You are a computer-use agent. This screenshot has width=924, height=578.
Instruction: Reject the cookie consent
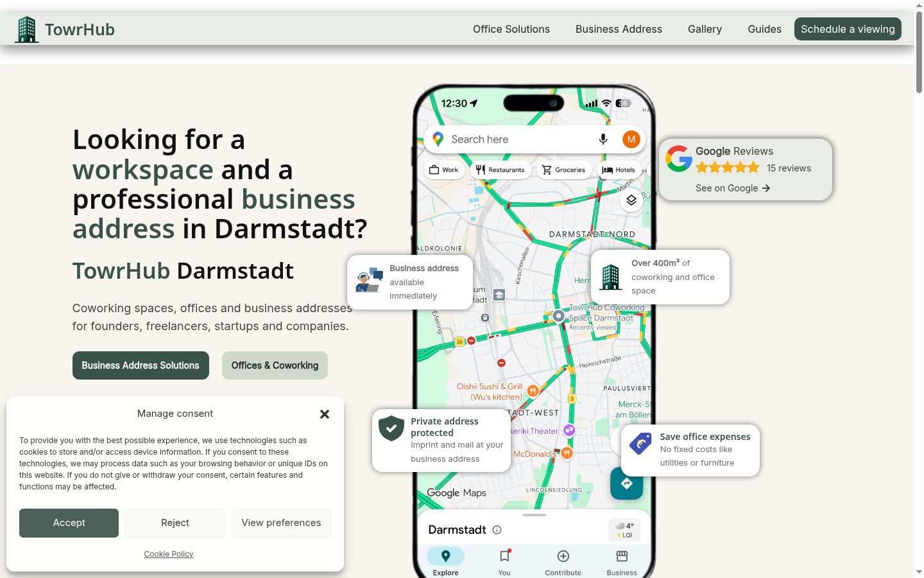pyautogui.click(x=175, y=523)
